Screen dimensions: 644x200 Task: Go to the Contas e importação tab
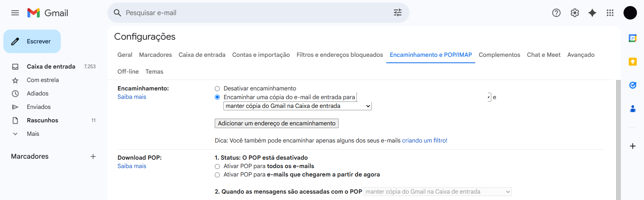261,55
